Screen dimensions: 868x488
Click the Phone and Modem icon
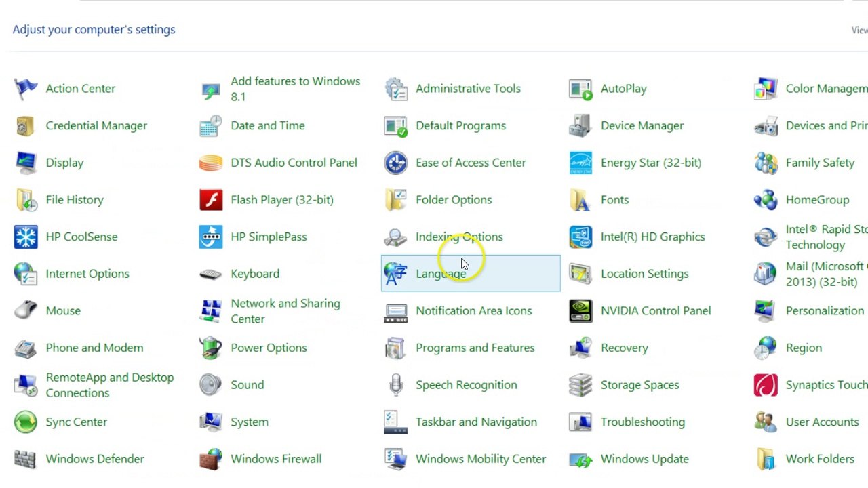click(x=26, y=348)
